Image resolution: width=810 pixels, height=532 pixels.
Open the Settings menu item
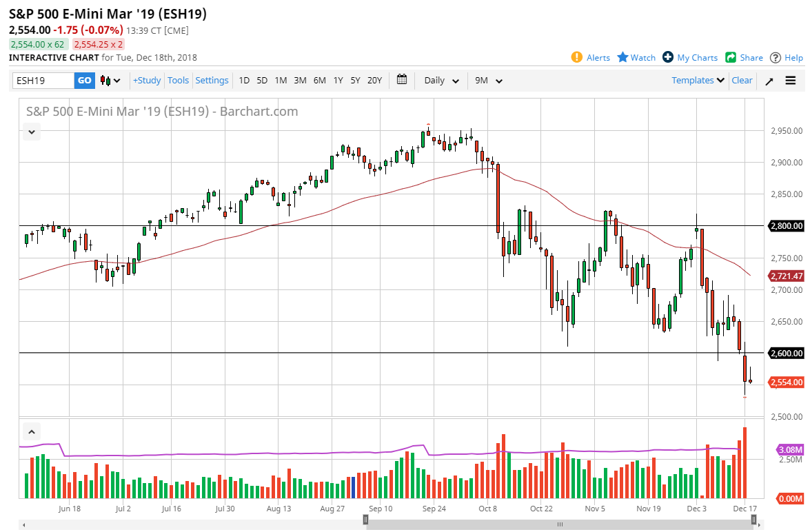point(212,80)
